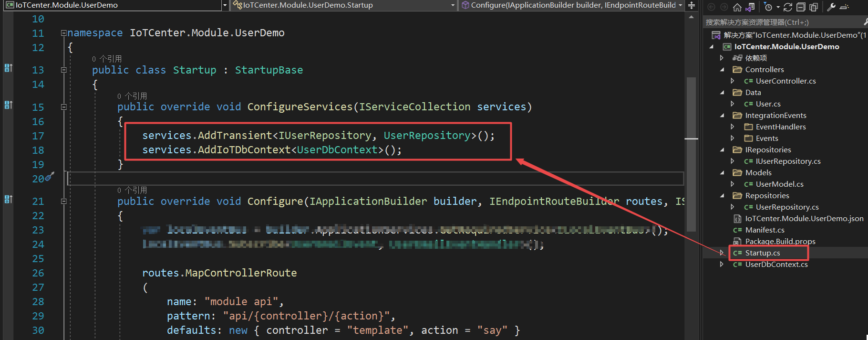Expand the UserDbContext.cs node arrow
Viewport: 868px width, 340px height.
click(722, 264)
